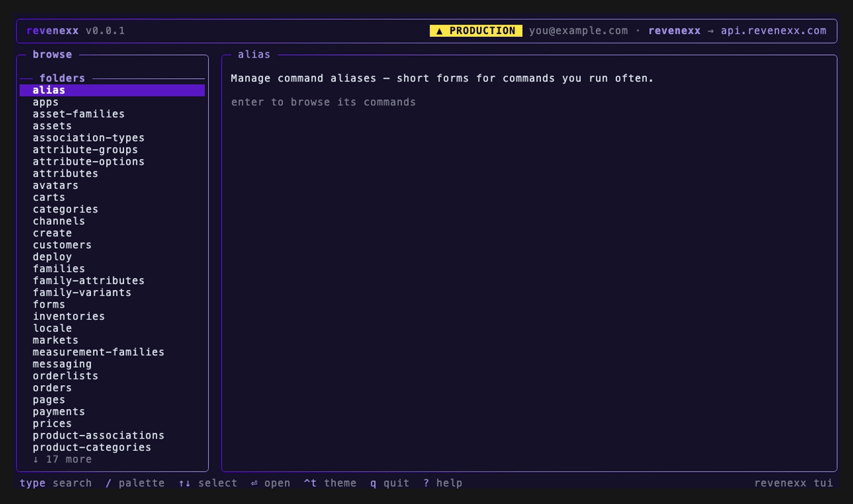The width and height of the screenshot is (853, 504).
Task: Click the type search hint
Action: [x=56, y=483]
